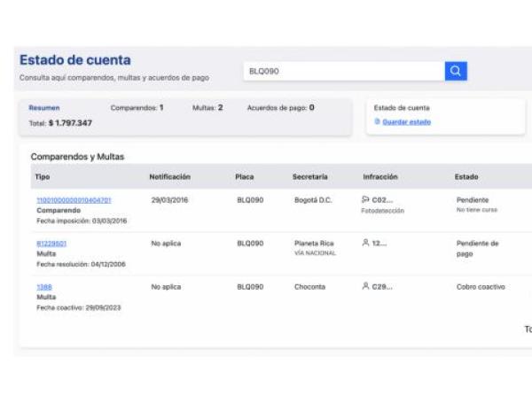Screen dimensions: 532x403
Task: Click the Estado column header
Action: coord(466,177)
